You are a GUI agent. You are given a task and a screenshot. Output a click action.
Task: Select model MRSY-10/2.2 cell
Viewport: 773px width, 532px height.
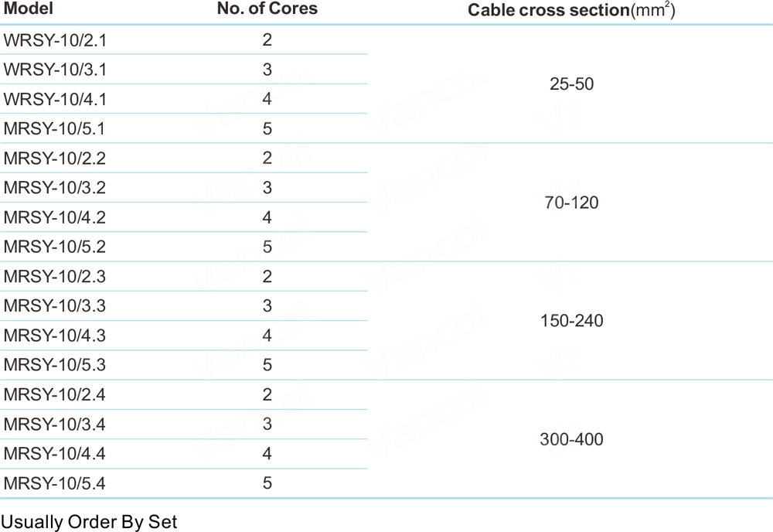[55, 159]
